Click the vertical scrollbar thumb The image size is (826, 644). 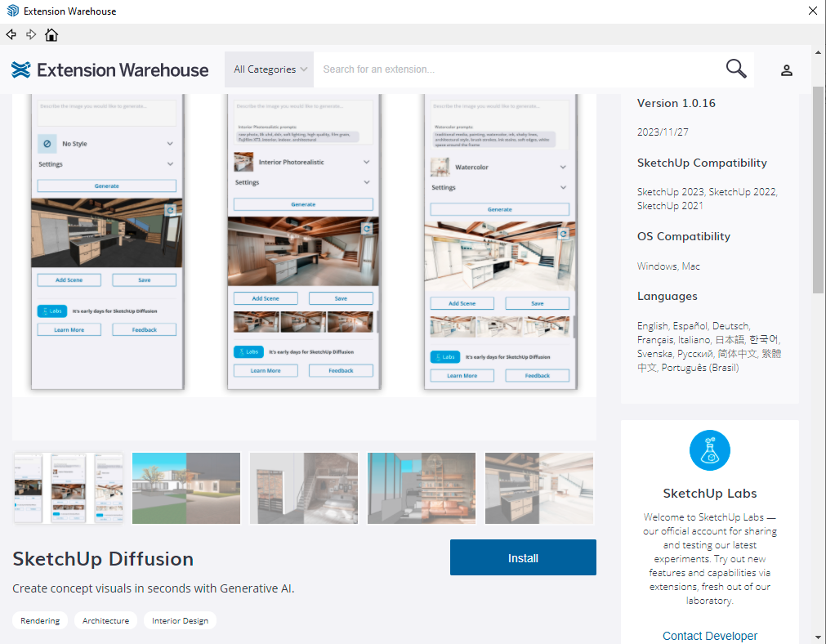tap(818, 190)
